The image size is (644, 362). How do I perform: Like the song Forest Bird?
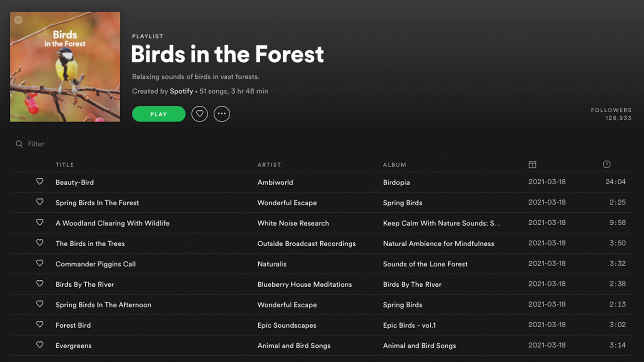pos(40,324)
